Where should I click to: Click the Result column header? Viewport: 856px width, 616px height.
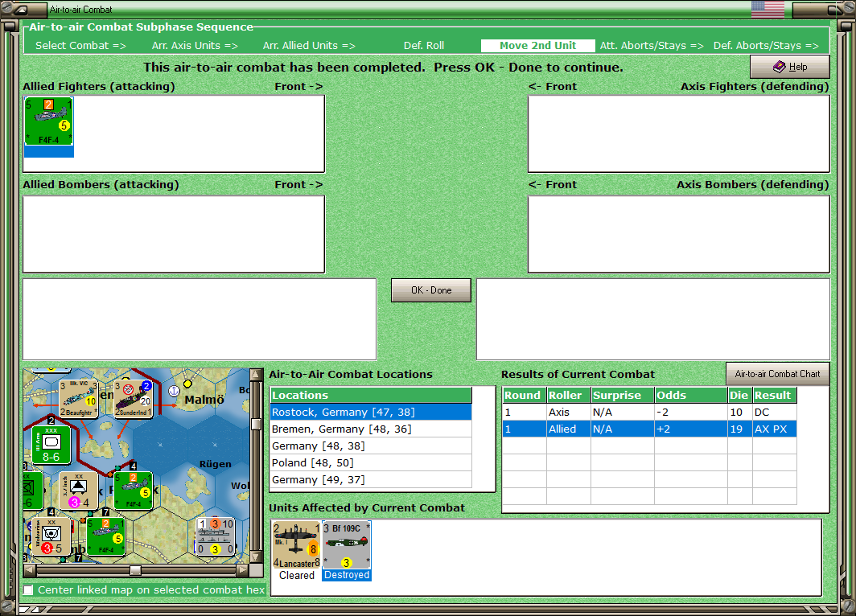pos(774,395)
